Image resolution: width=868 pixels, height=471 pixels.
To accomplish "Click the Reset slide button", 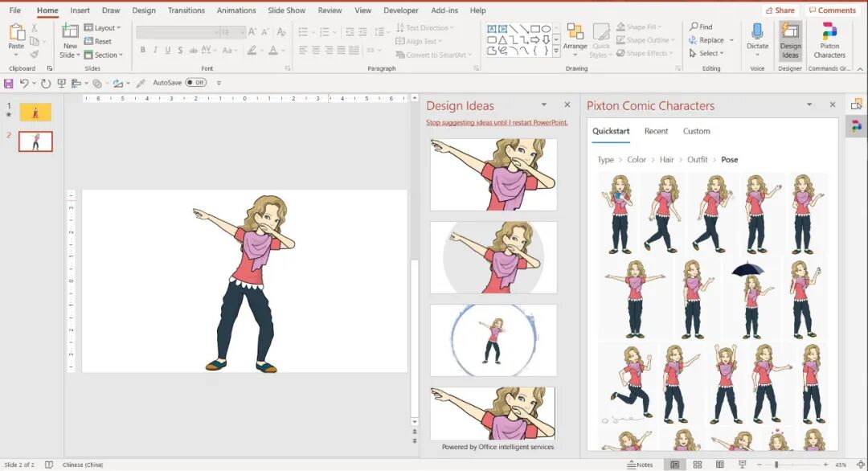I will [98, 42].
